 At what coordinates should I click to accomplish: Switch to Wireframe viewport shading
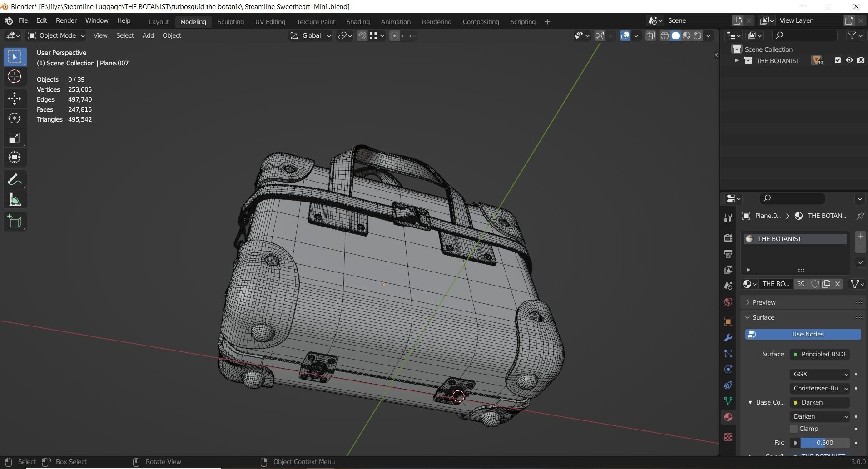click(665, 36)
